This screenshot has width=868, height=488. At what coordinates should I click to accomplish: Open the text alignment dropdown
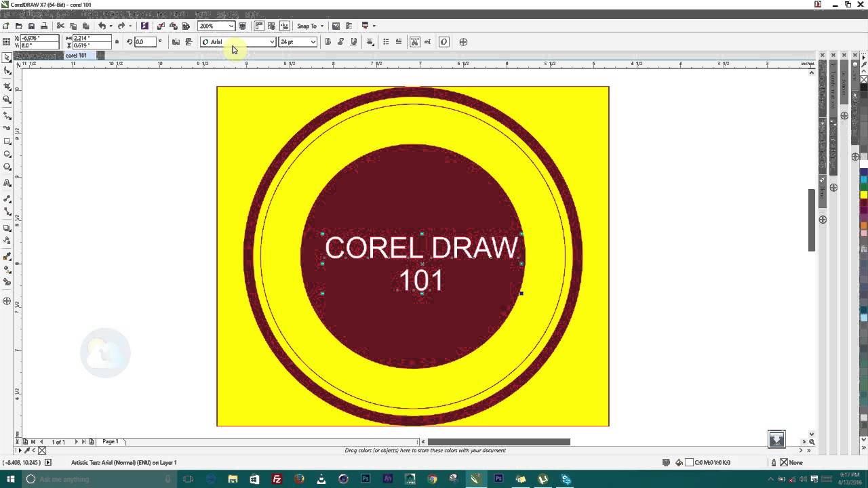[370, 42]
